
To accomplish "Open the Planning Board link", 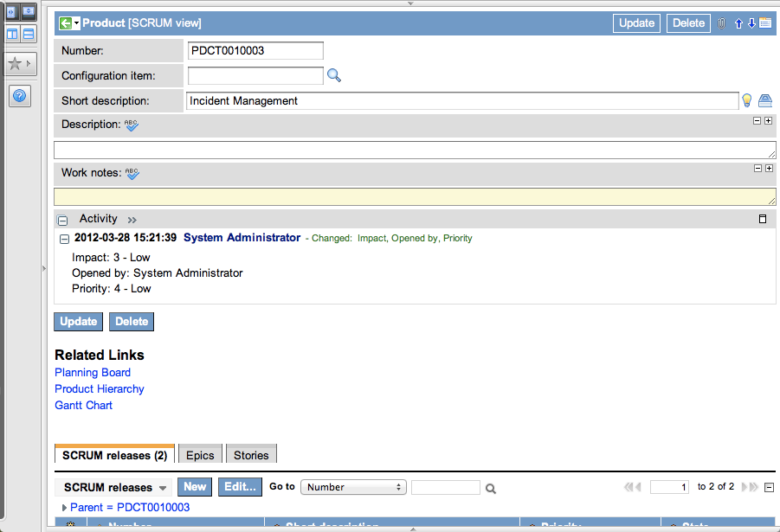I will coord(93,373).
